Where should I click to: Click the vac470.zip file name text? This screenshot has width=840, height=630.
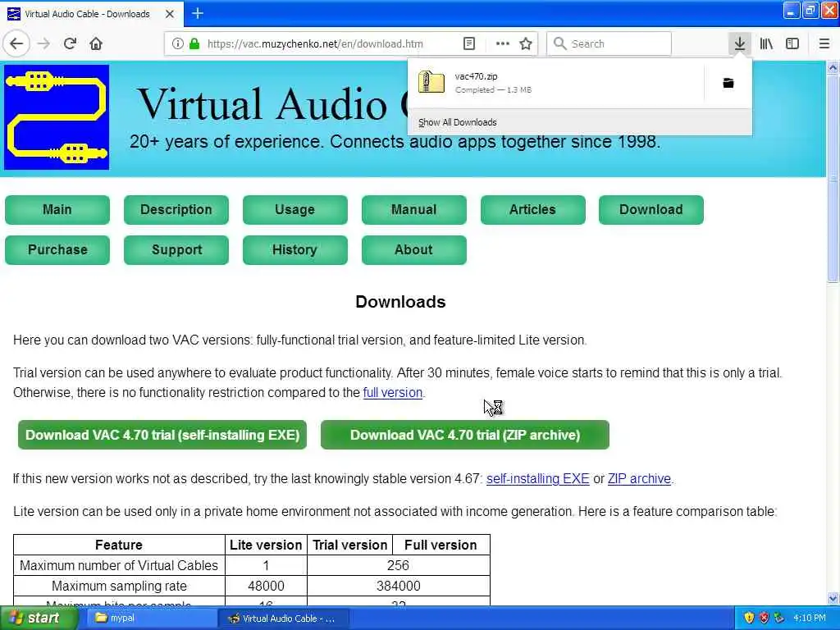(x=477, y=76)
